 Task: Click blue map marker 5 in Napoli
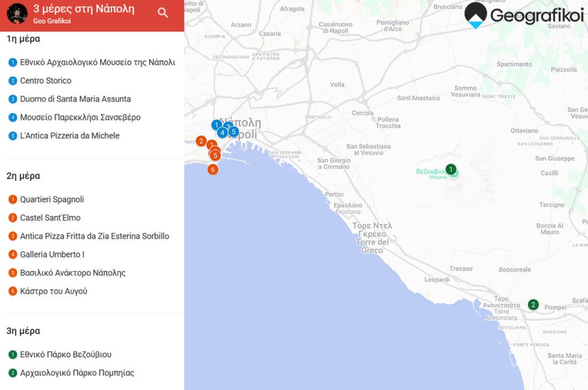tap(234, 131)
